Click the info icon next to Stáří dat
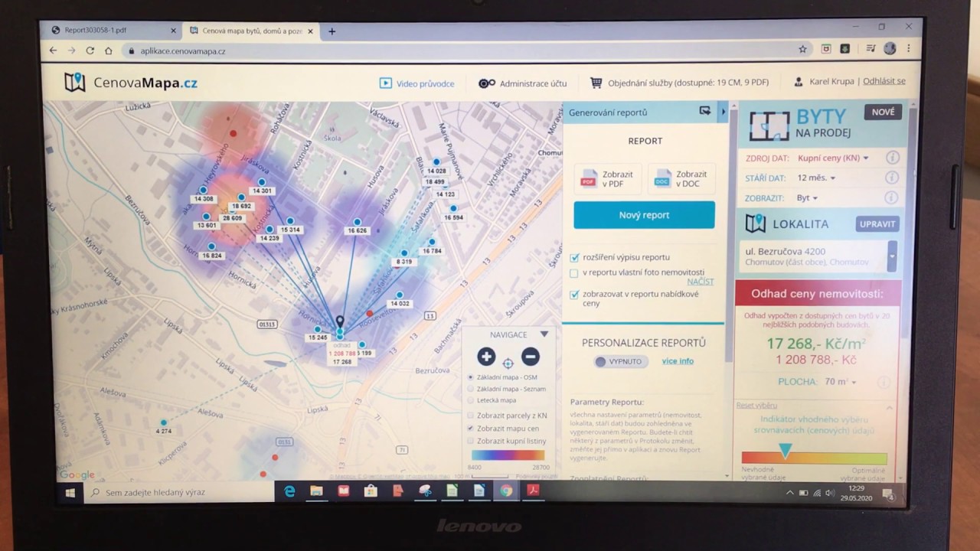This screenshot has height=551, width=980. pyautogui.click(x=892, y=178)
